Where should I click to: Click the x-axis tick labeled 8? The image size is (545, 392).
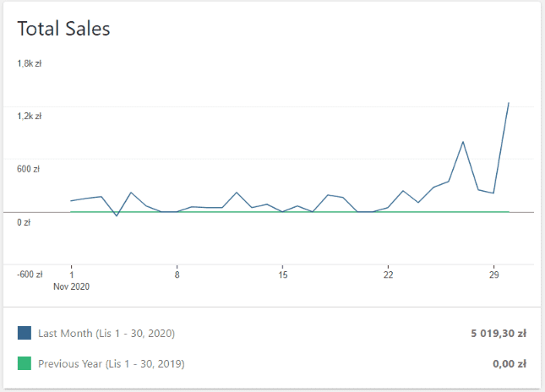[x=177, y=275]
